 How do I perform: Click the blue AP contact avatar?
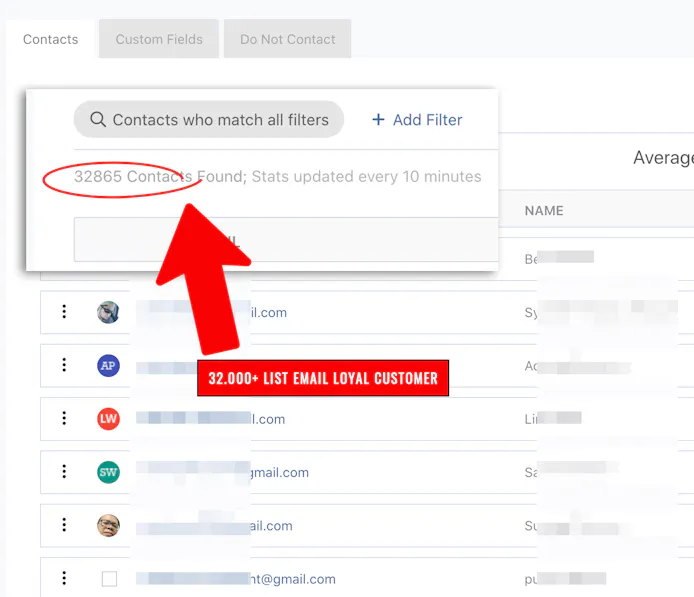(x=108, y=366)
